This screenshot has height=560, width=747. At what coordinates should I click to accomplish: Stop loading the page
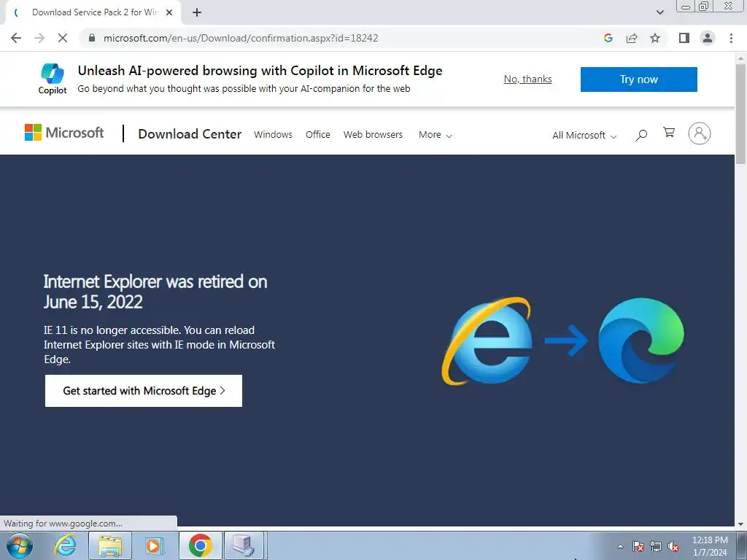[63, 38]
